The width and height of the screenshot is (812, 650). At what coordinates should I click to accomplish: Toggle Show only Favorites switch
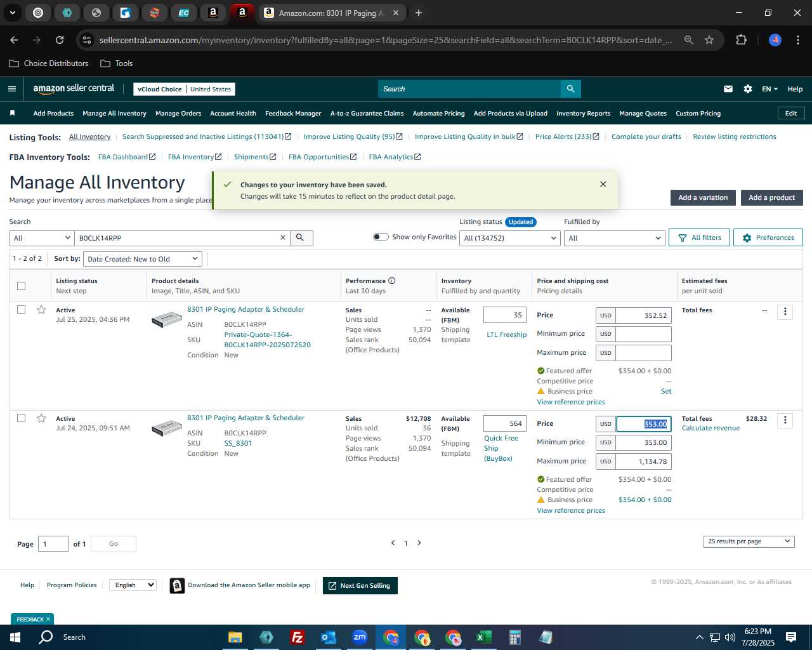[x=381, y=237]
